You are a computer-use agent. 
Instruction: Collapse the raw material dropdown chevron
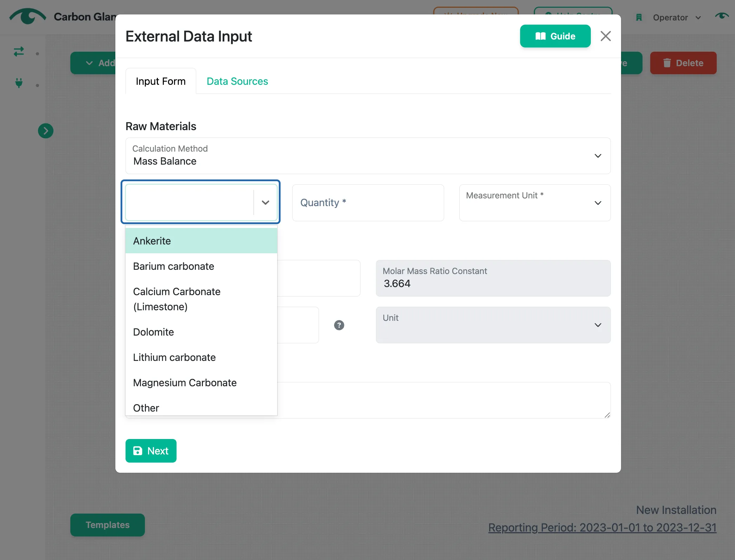click(266, 202)
